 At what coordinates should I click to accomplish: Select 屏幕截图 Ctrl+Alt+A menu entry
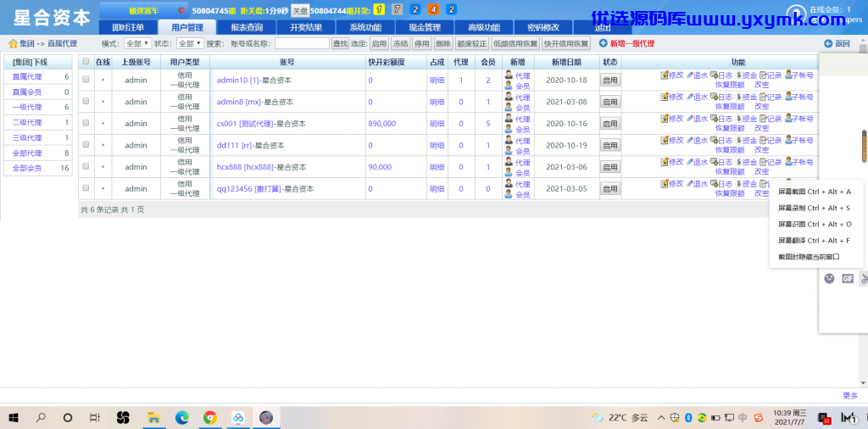[x=815, y=192]
